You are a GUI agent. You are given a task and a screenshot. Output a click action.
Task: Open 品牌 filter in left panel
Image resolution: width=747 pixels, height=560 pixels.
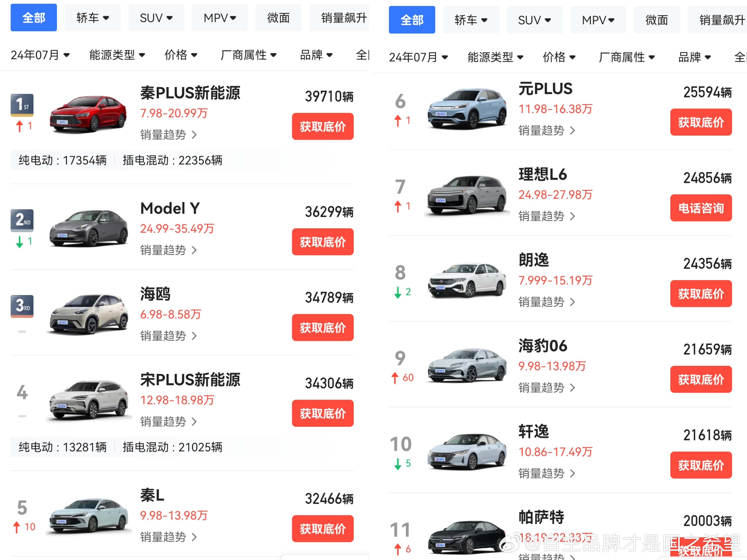click(x=316, y=55)
